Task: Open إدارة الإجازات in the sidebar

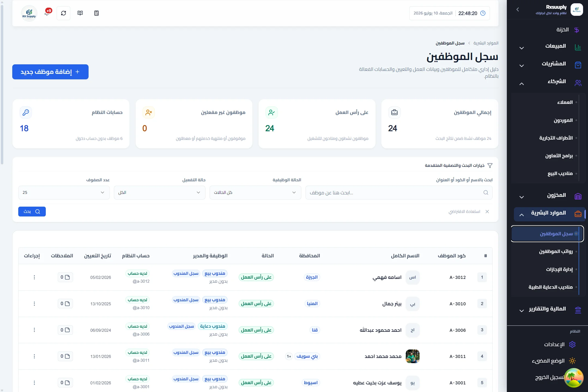Action: pyautogui.click(x=559, y=269)
